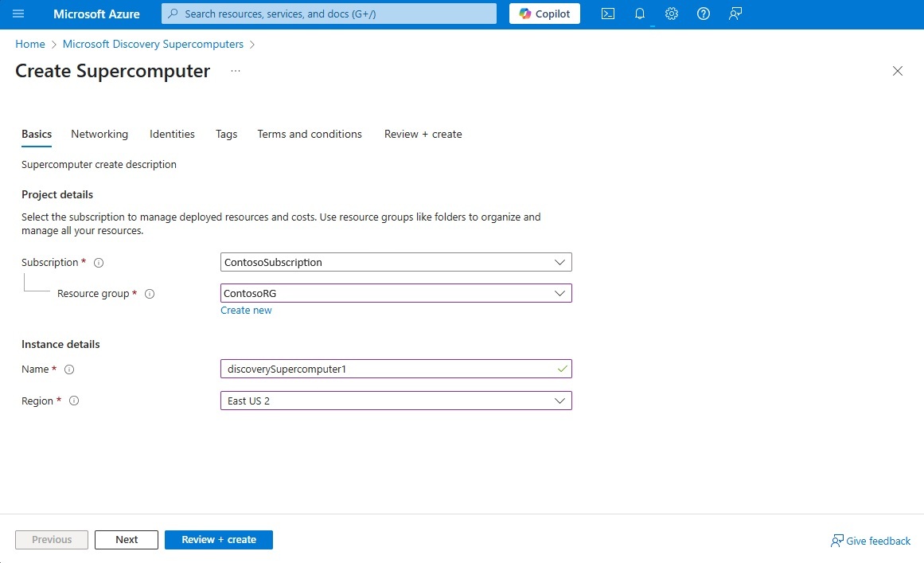Open portal settings gear
The width and height of the screenshot is (924, 563).
point(671,14)
